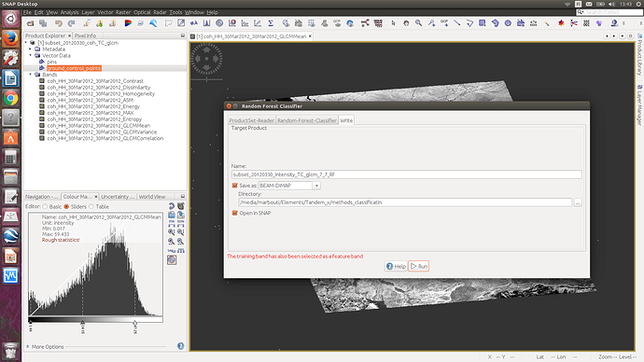Select the draw polygon tool
The image size is (644, 362).
click(496, 23)
